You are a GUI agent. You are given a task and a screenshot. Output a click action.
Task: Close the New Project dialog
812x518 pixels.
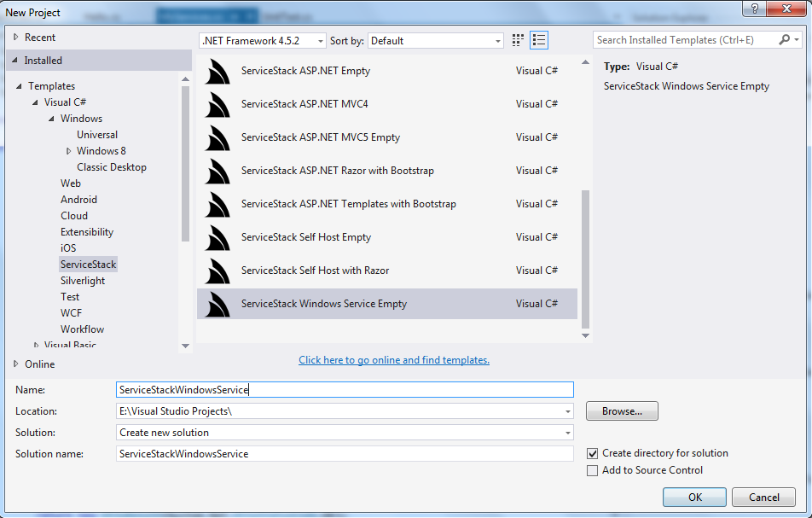pyautogui.click(x=786, y=9)
